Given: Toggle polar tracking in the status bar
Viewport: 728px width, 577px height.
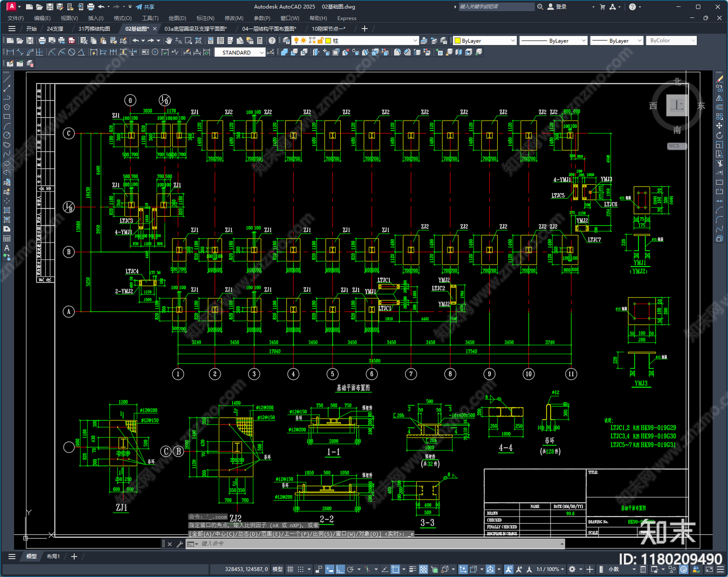Looking at the screenshot, I should point(350,569).
